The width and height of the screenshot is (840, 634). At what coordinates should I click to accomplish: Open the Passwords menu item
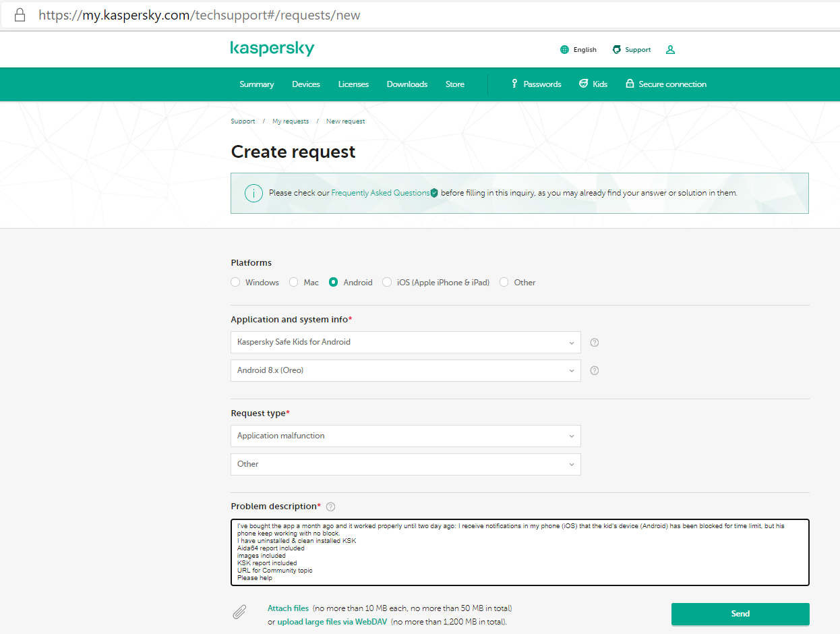coord(536,84)
